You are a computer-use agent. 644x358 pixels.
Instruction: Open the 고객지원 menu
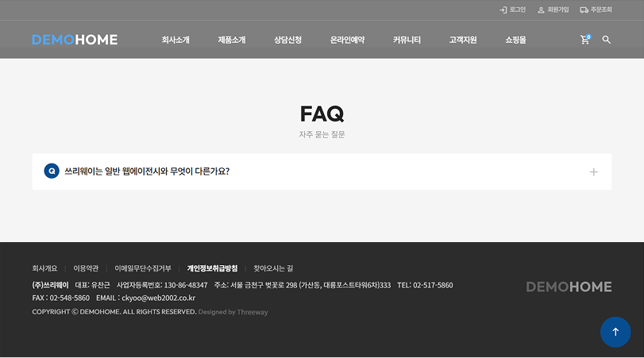tap(463, 40)
